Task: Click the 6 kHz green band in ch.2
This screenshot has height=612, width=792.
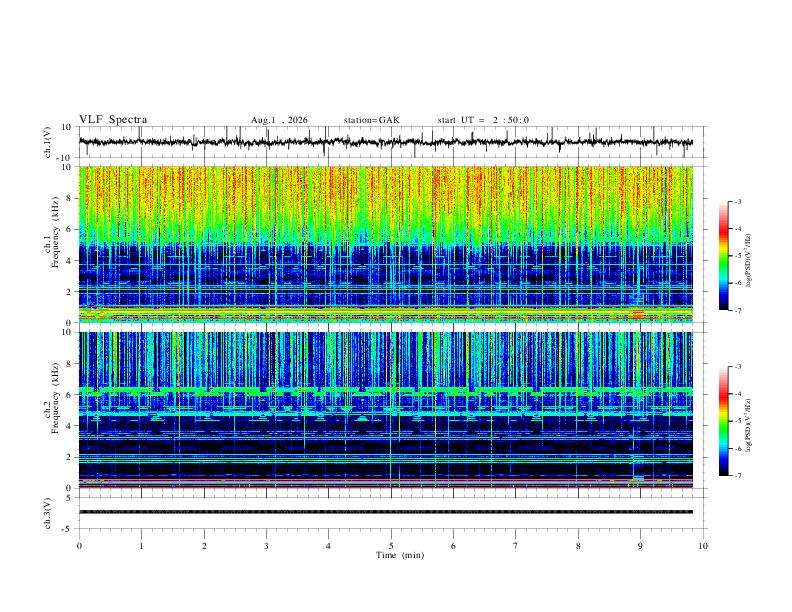Action: [x=386, y=391]
